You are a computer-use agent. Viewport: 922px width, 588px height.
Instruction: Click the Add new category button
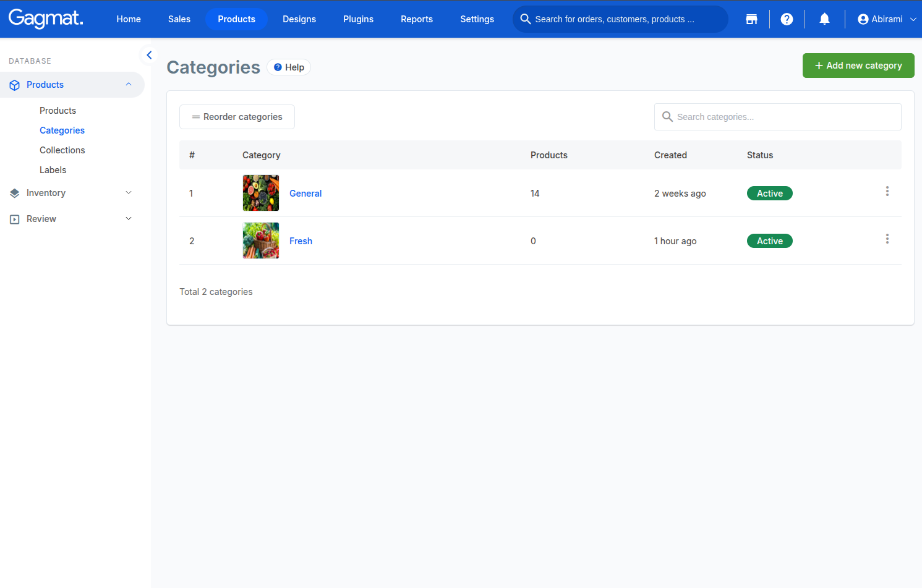pyautogui.click(x=858, y=66)
